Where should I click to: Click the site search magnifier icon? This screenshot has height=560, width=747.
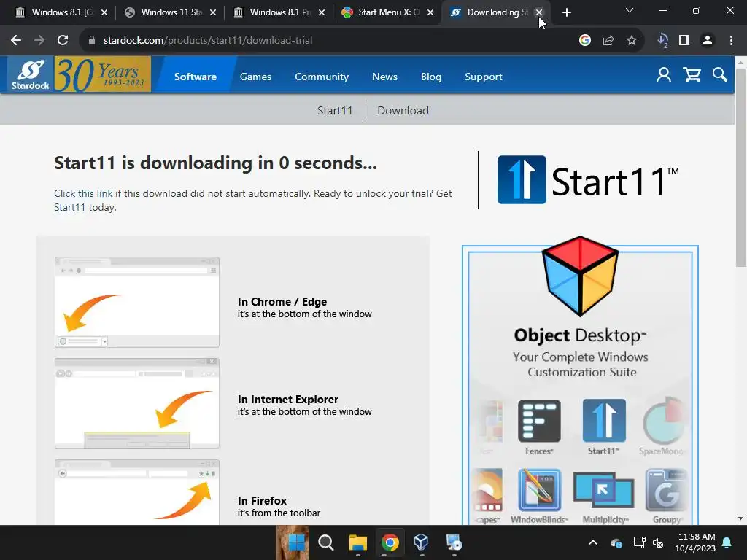click(x=719, y=75)
